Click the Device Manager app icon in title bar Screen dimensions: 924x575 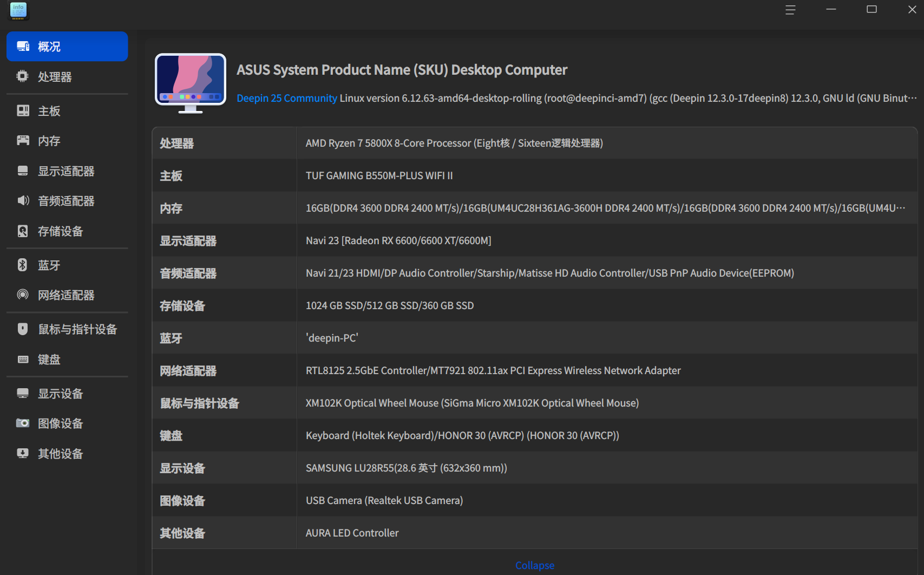point(18,11)
